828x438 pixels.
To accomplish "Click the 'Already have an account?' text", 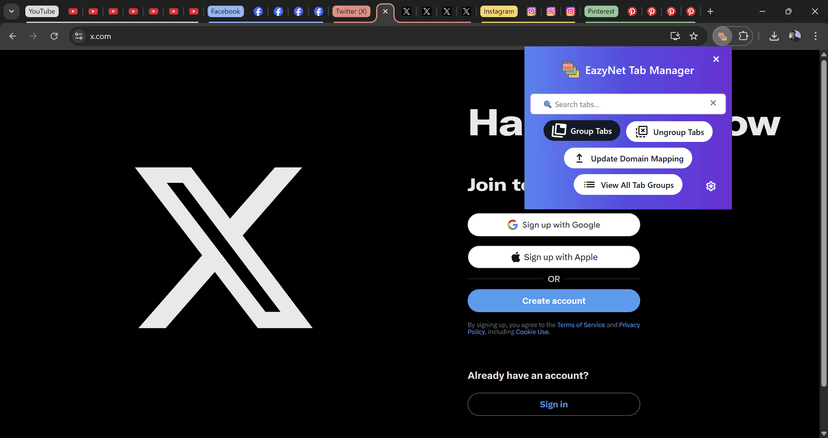I will coord(528,376).
